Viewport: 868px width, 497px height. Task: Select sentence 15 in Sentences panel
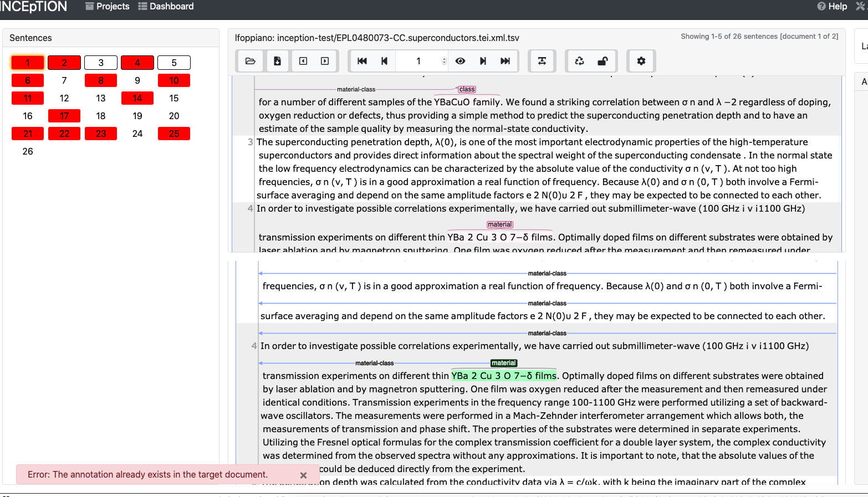(174, 98)
